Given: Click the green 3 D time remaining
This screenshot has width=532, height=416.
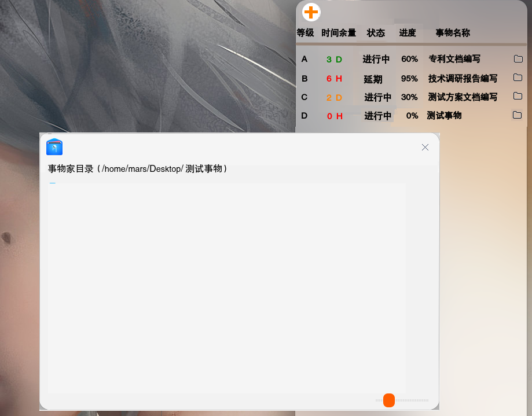Looking at the screenshot, I should click(334, 60).
